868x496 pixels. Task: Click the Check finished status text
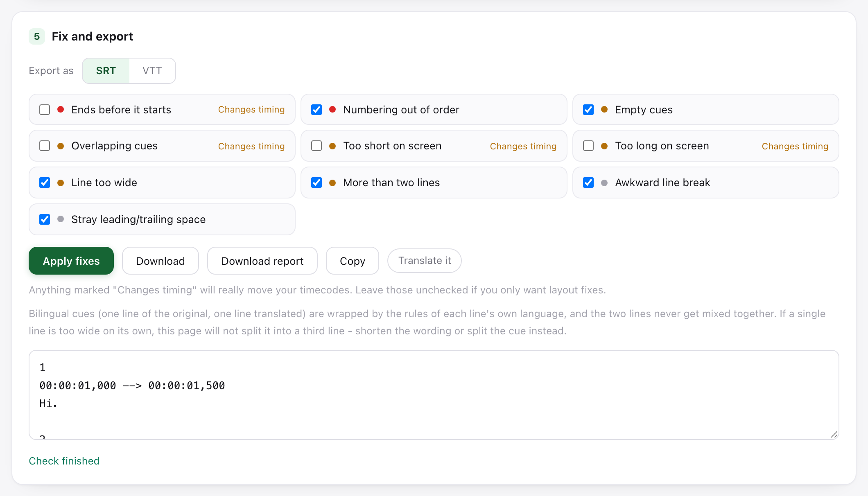(x=64, y=461)
